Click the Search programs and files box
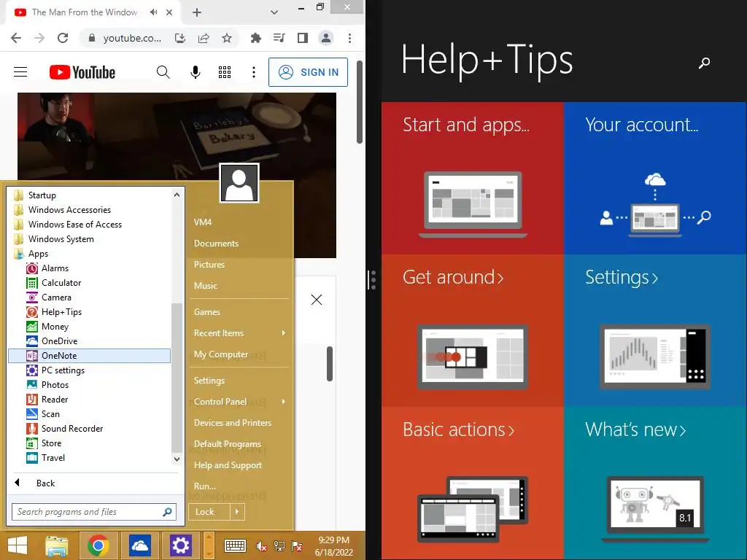 click(x=94, y=512)
